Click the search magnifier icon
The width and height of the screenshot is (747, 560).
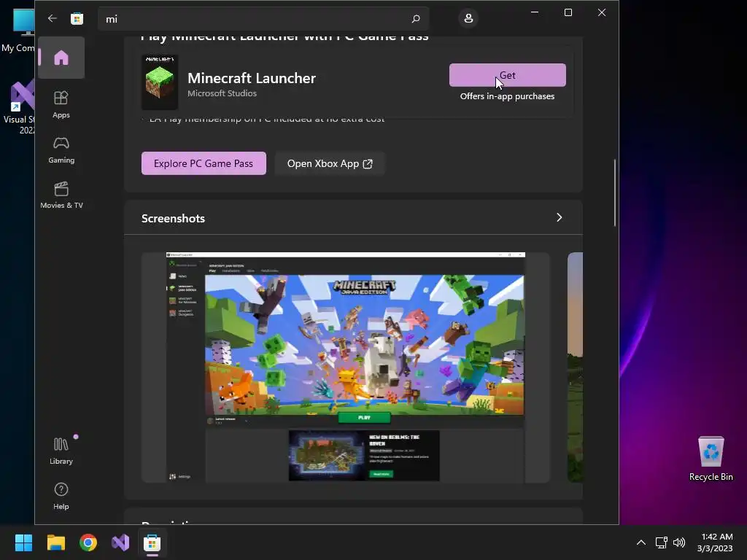pyautogui.click(x=415, y=18)
